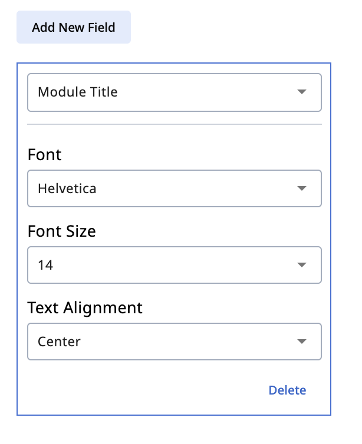This screenshot has width=362, height=444.
Task: Click the 14 value text
Action: click(x=45, y=265)
